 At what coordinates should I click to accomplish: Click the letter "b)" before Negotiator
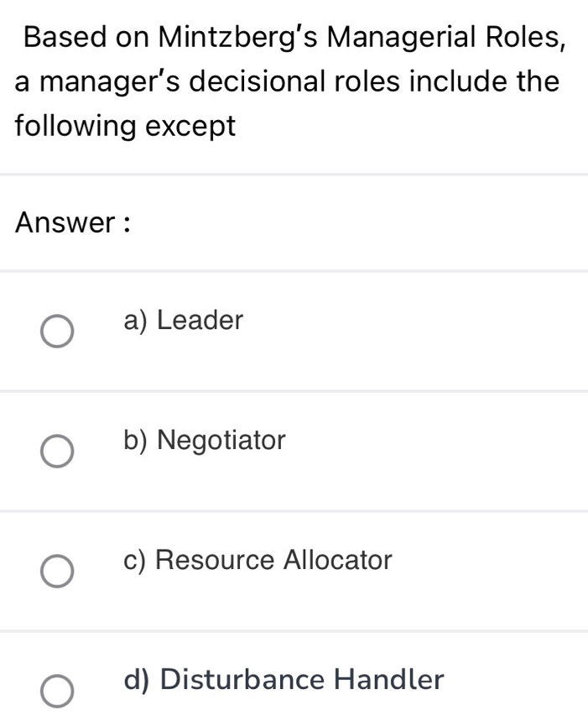coord(135,439)
